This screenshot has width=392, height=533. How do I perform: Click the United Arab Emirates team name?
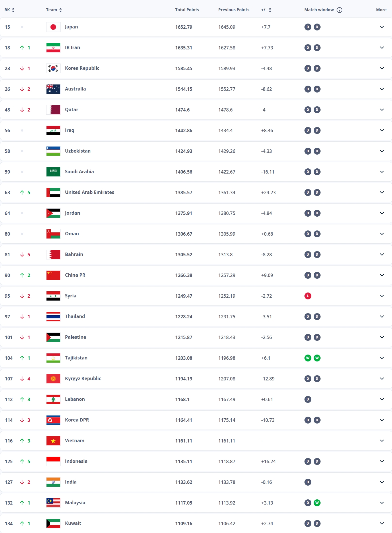point(89,193)
